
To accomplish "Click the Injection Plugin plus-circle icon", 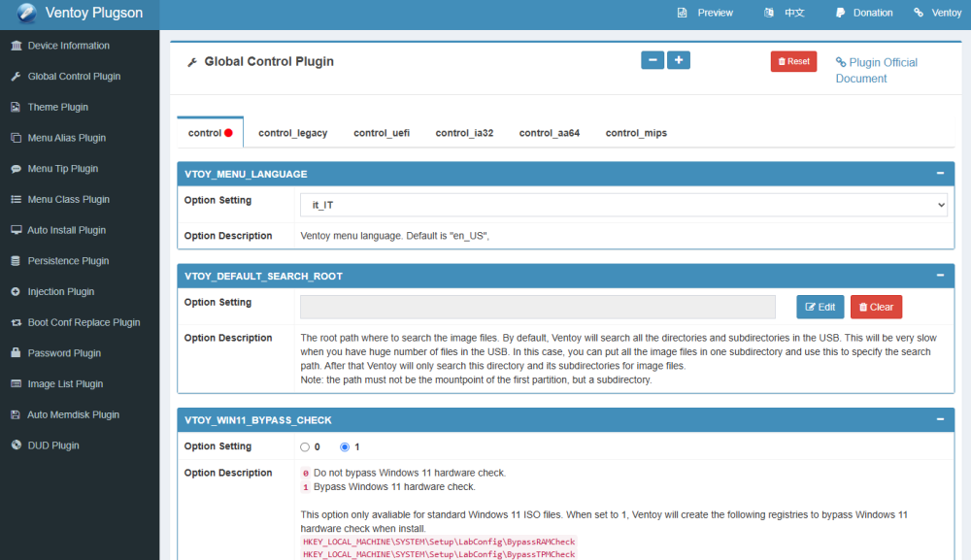I will 17,291.
